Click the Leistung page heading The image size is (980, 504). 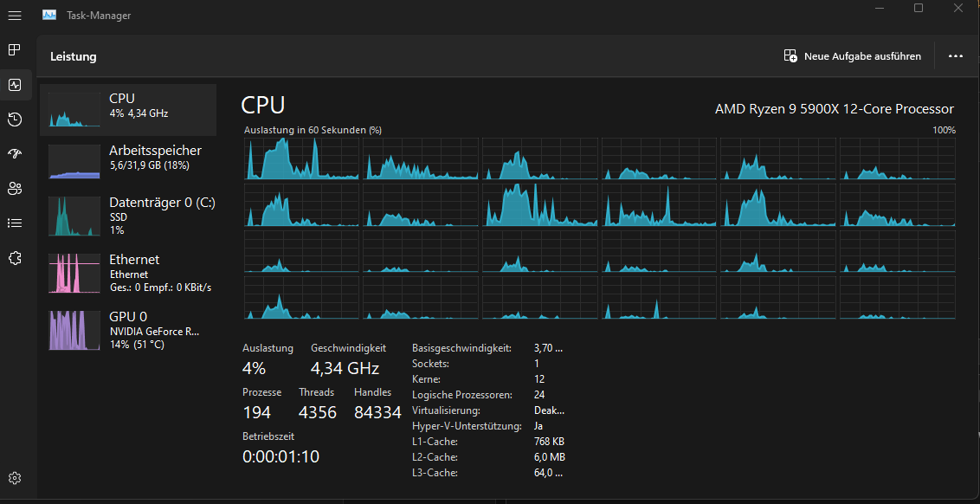[x=74, y=56]
